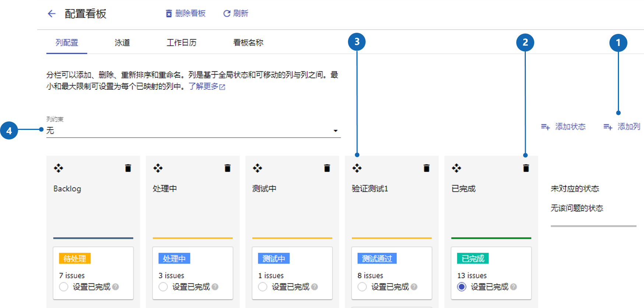
Task: Delete the 处理中 column
Action: pos(228,168)
